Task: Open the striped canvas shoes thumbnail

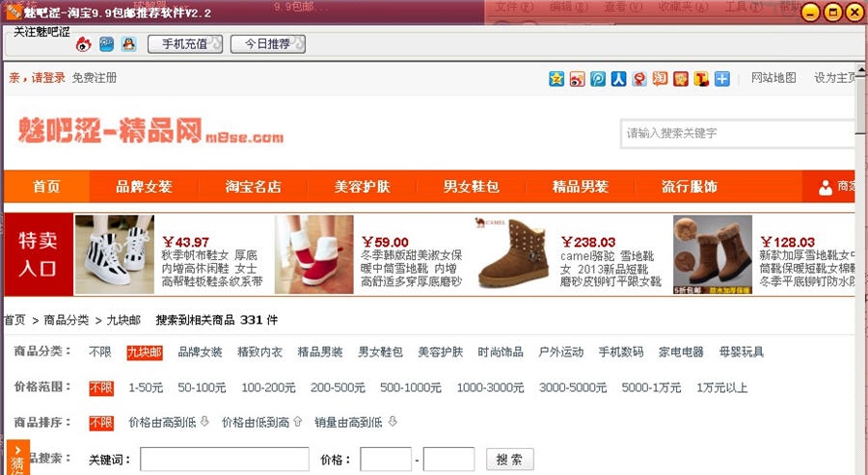Action: pyautogui.click(x=115, y=254)
